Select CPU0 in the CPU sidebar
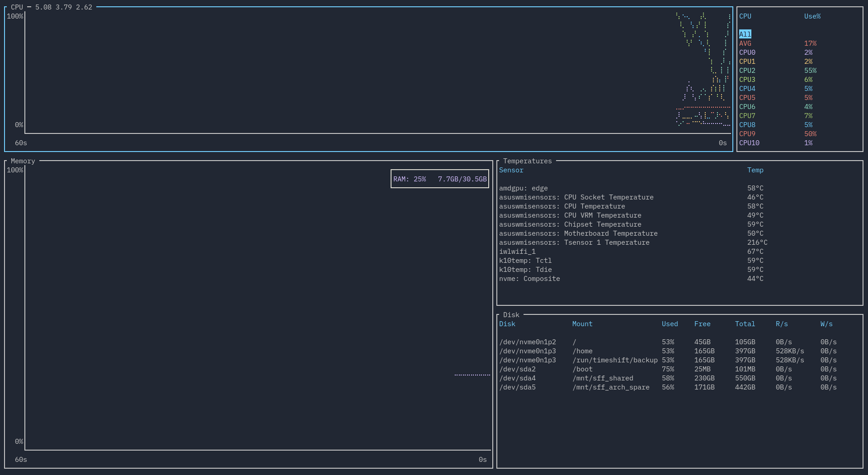Viewport: 868px width, 475px height. coord(747,52)
